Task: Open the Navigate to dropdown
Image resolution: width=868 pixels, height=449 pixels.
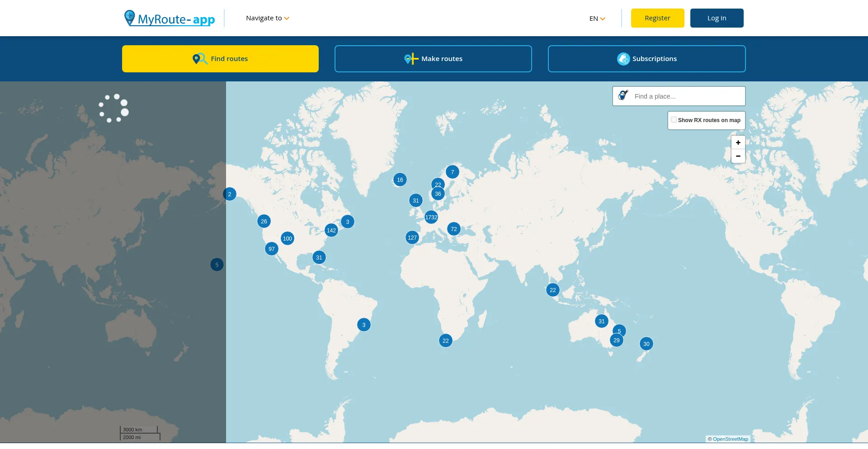Action: click(x=268, y=18)
